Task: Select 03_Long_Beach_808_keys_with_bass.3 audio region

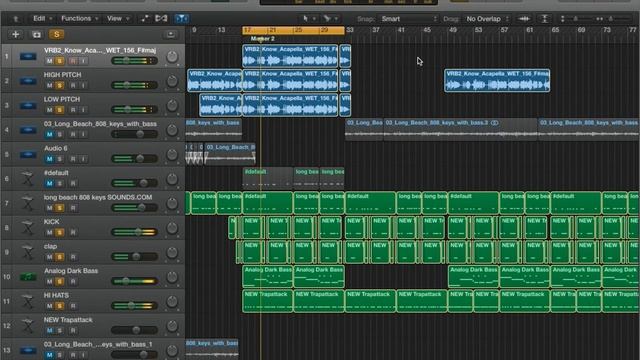Action: tap(460, 129)
